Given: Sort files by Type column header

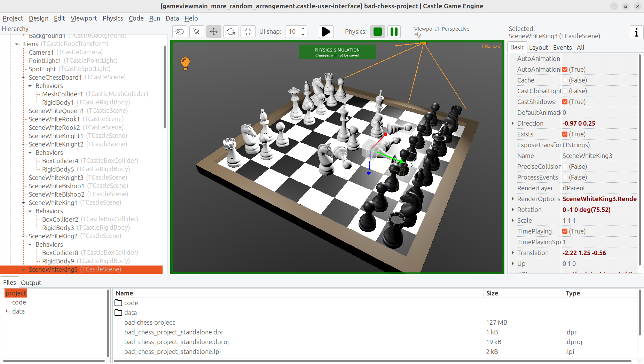Looking at the screenshot, I should 600,293.
